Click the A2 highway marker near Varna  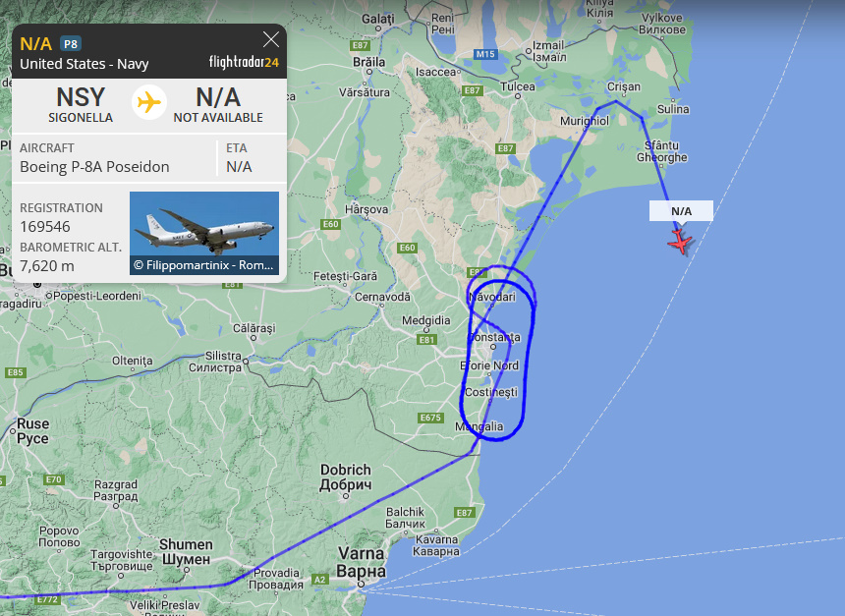tap(320, 580)
